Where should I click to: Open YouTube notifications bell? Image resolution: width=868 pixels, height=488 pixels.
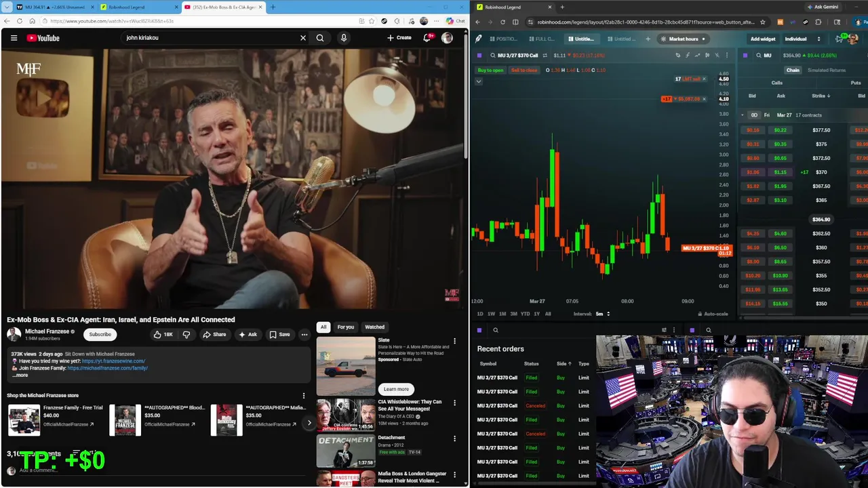coord(428,38)
